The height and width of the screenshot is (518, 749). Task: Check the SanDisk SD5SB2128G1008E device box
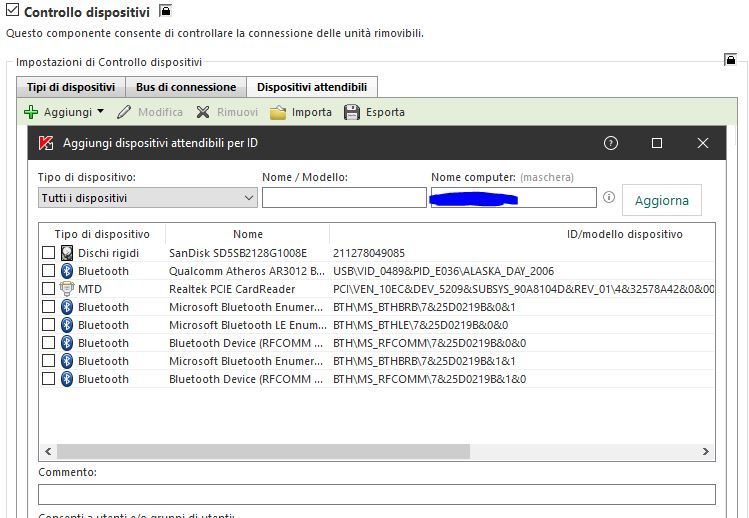48,252
